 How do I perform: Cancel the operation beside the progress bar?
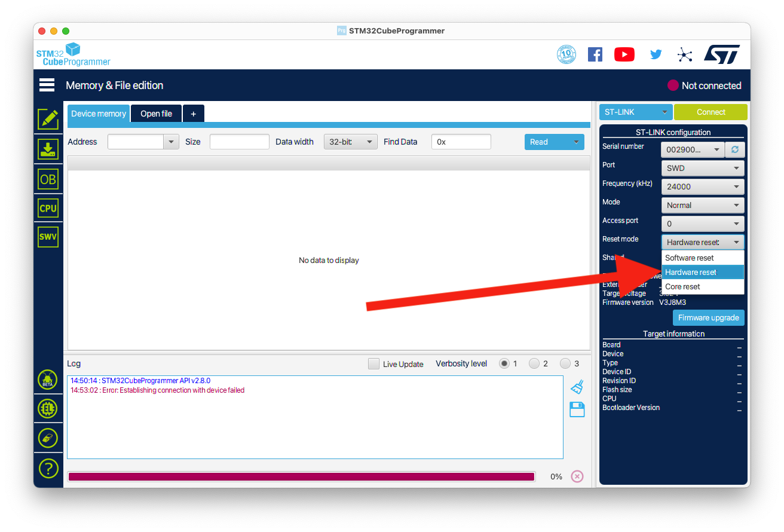coord(577,476)
